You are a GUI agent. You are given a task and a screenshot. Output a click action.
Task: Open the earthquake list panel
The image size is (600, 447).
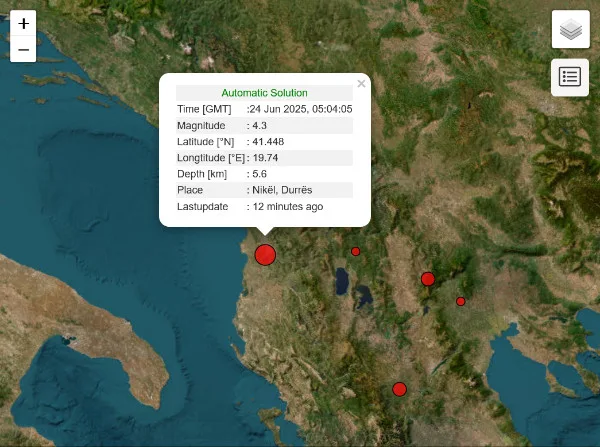tap(570, 77)
